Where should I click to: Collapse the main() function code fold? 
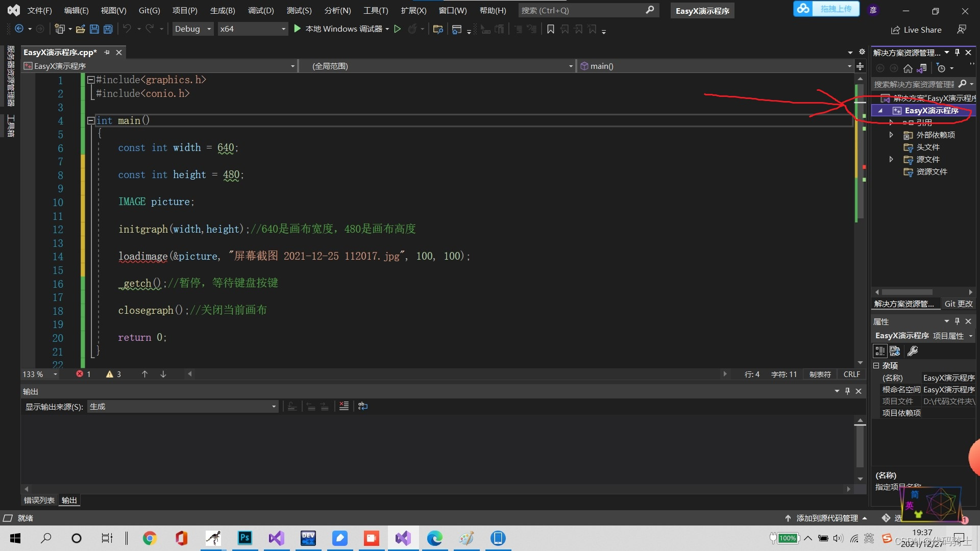coord(91,120)
